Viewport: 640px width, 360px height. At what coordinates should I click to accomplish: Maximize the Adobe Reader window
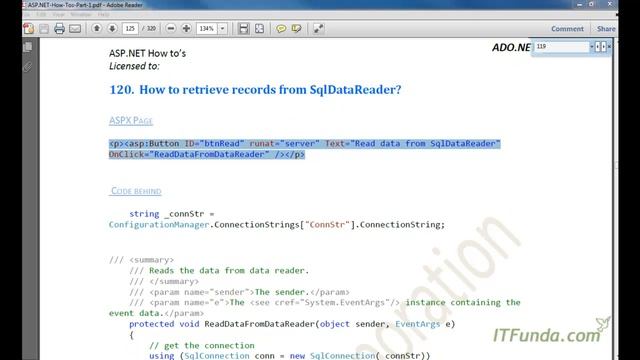tap(591, 4)
